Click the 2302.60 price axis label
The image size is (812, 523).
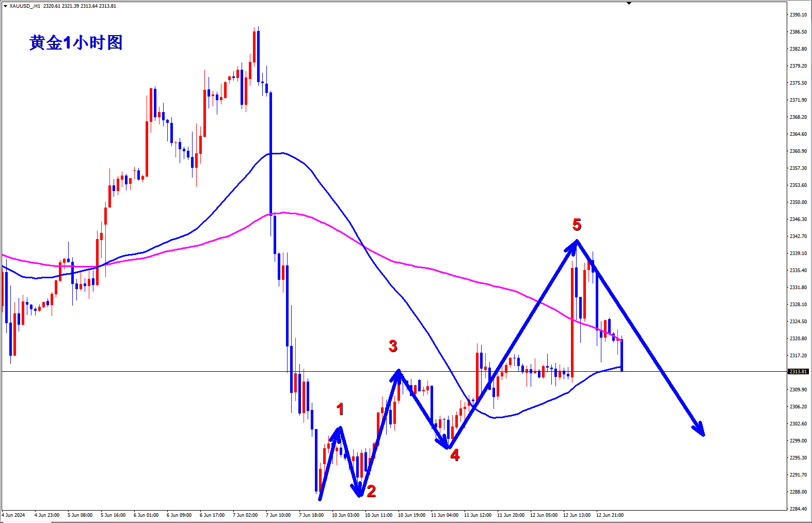798,424
